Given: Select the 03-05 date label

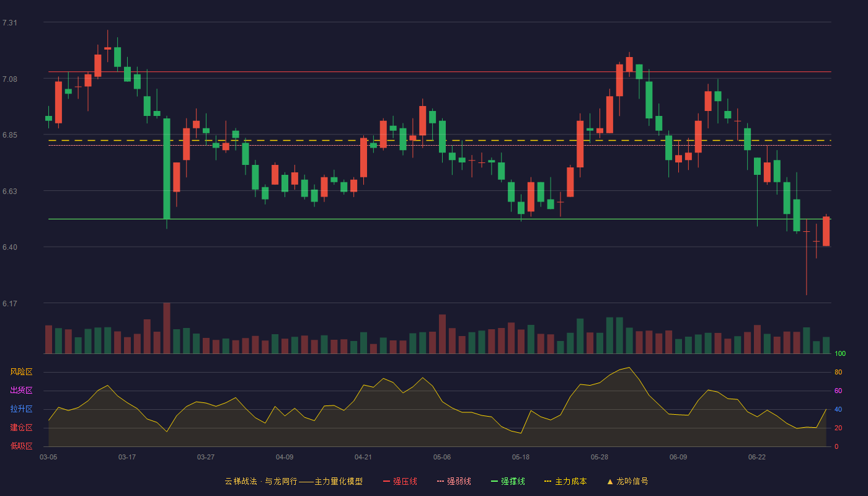Looking at the screenshot, I should 48,457.
